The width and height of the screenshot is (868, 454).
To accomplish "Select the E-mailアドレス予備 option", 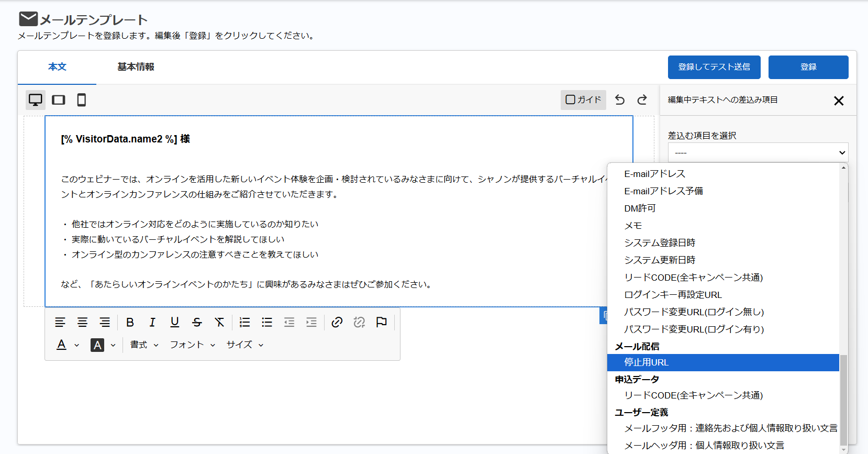I will point(723,191).
